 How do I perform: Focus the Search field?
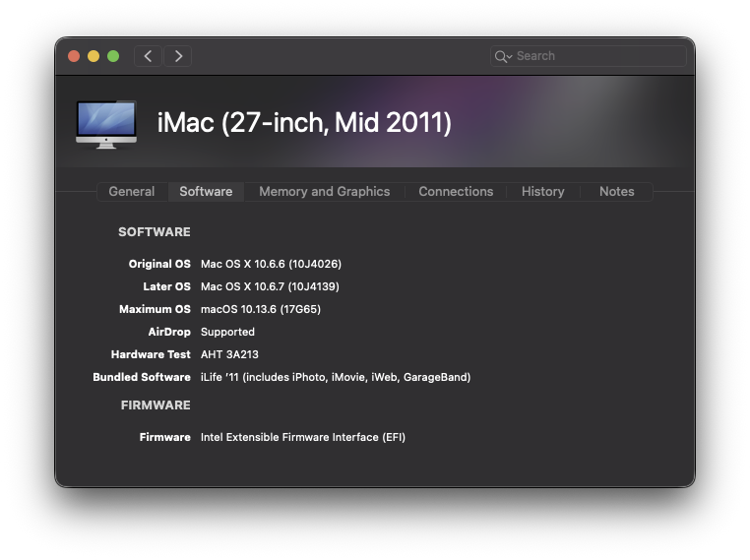[x=589, y=56]
